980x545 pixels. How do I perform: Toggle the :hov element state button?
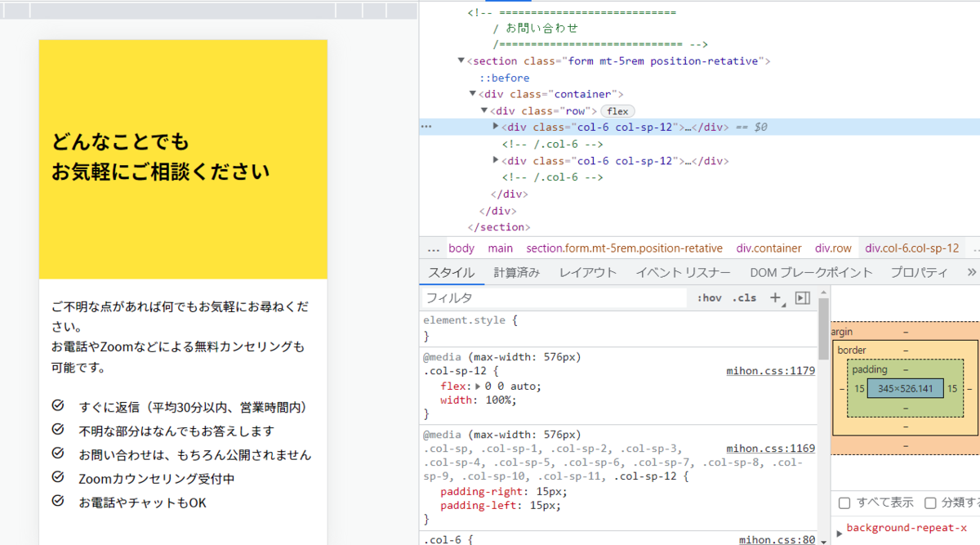pos(709,298)
